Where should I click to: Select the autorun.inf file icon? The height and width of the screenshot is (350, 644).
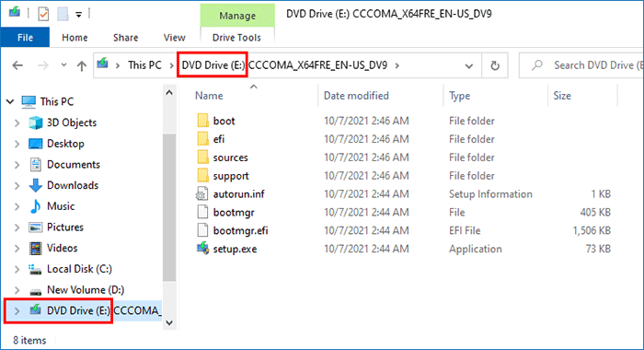202,193
